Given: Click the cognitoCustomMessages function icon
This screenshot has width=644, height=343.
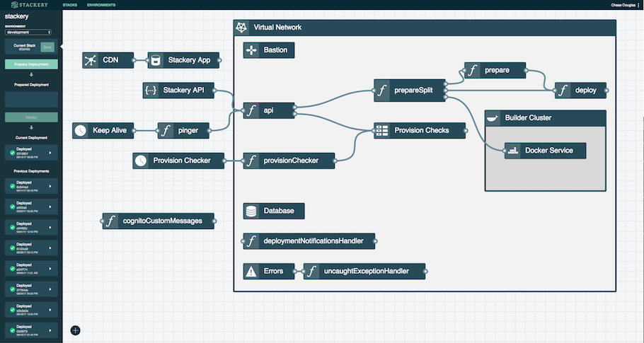Looking at the screenshot, I should pyautogui.click(x=110, y=221).
